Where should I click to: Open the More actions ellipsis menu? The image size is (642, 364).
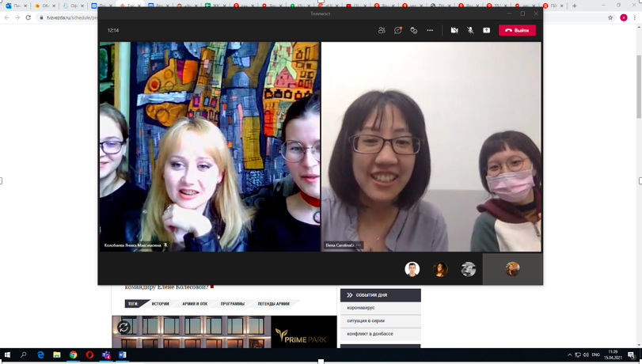pos(430,30)
